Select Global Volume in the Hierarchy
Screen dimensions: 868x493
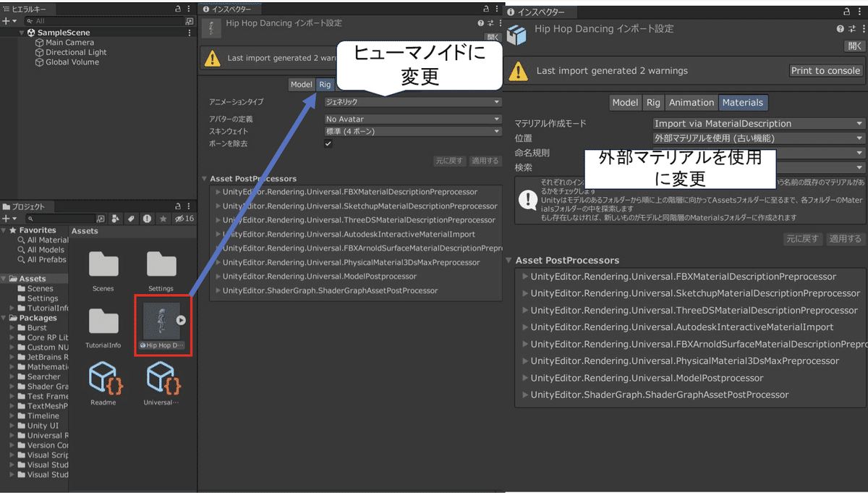[x=72, y=62]
